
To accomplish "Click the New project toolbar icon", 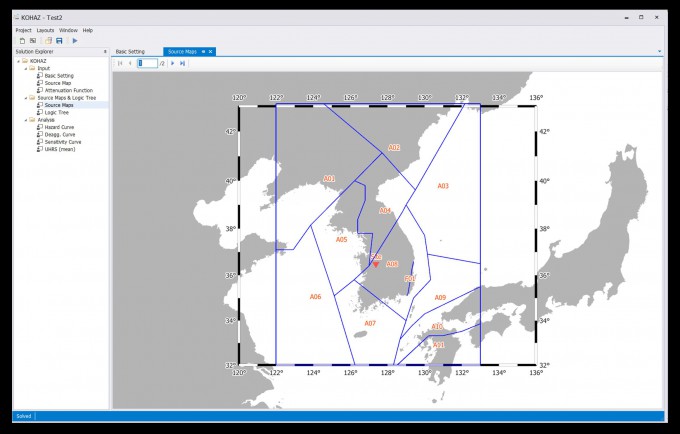I will pos(21,40).
